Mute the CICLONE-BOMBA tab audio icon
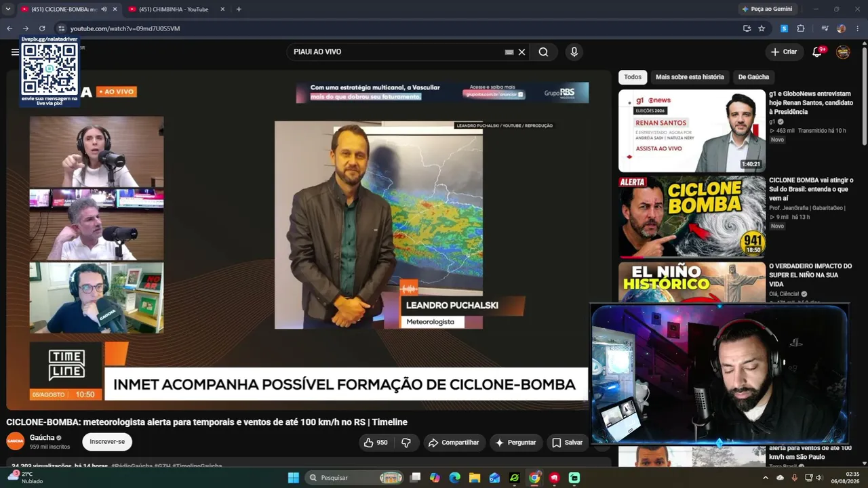This screenshot has height=488, width=868. [x=104, y=9]
